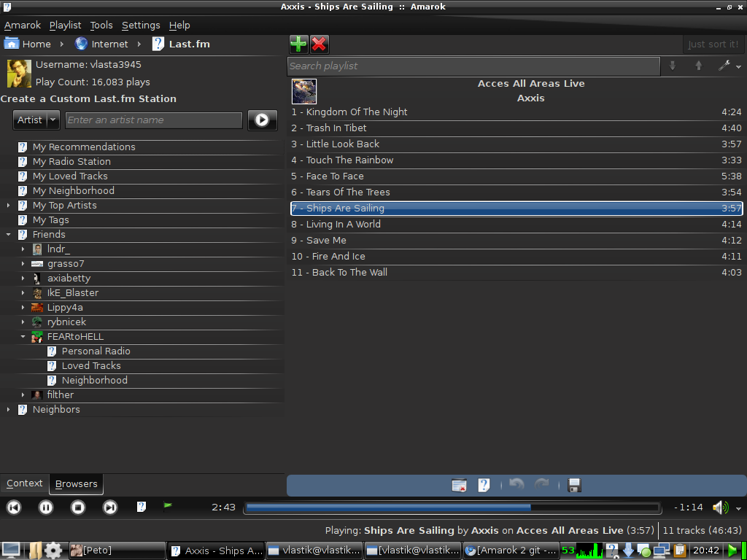Select track 11 Back To The Wall
This screenshot has width=747, height=560.
pyautogui.click(x=516, y=273)
